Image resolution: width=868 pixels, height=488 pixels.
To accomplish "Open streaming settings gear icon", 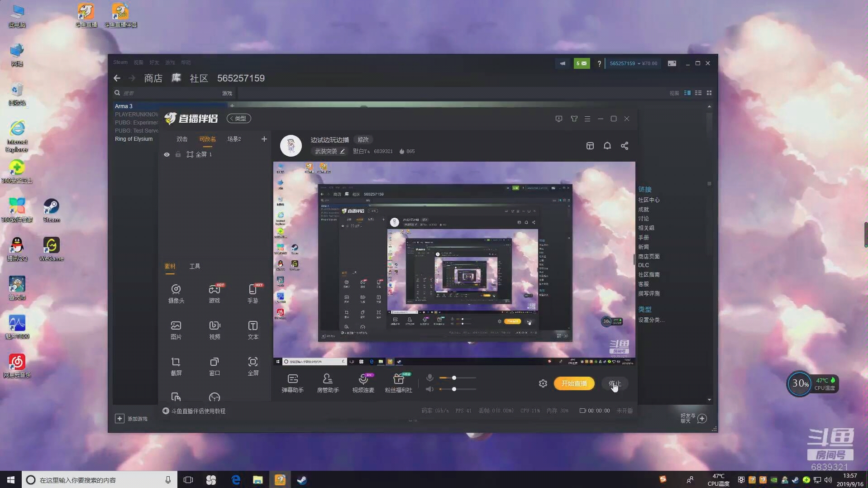I will [543, 383].
